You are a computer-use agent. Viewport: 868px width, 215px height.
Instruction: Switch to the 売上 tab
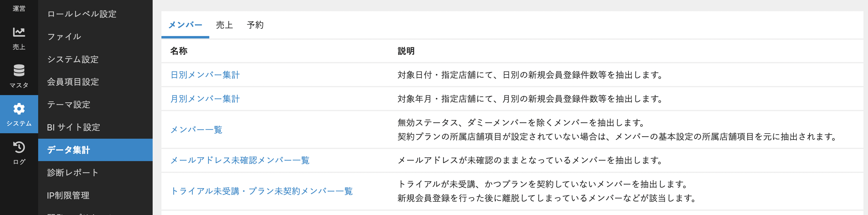(224, 25)
